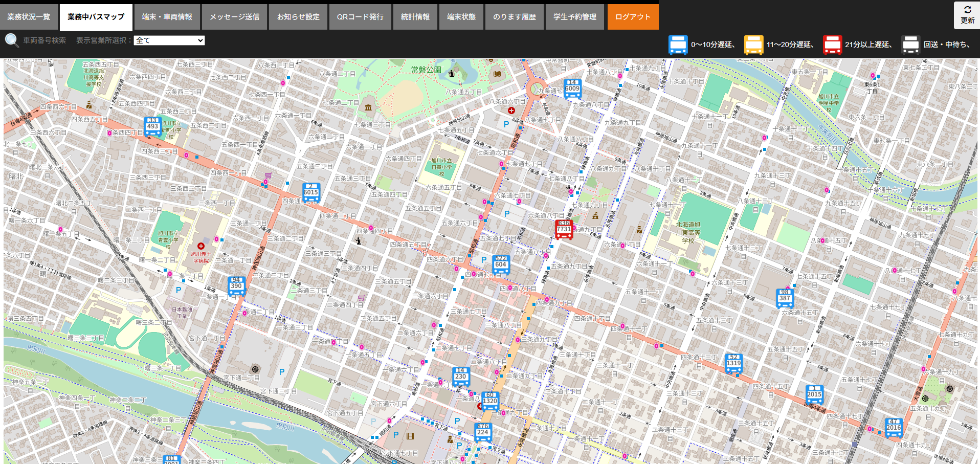Switch to 業務状況一覧 tab
Viewport: 980px width, 464px height.
click(x=29, y=17)
